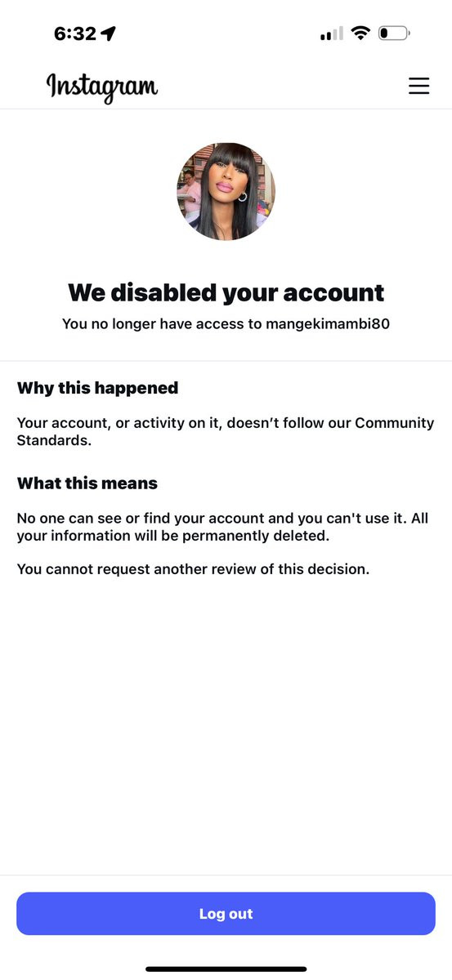Tap the "Your account, or activity on it" sentence
Screen dimensions: 452x980
tap(226, 431)
